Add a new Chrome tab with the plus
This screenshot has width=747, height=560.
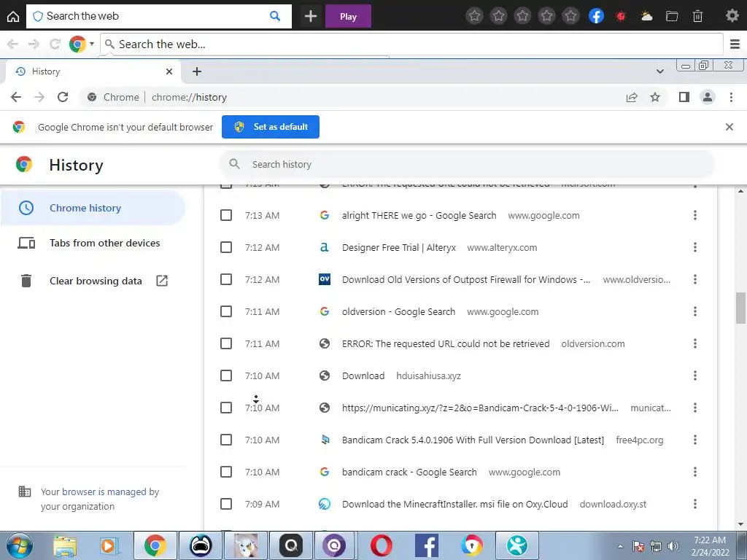click(197, 71)
